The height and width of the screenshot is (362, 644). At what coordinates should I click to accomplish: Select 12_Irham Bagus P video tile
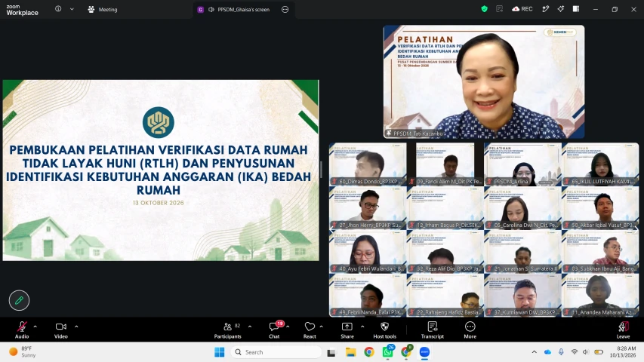point(445,208)
